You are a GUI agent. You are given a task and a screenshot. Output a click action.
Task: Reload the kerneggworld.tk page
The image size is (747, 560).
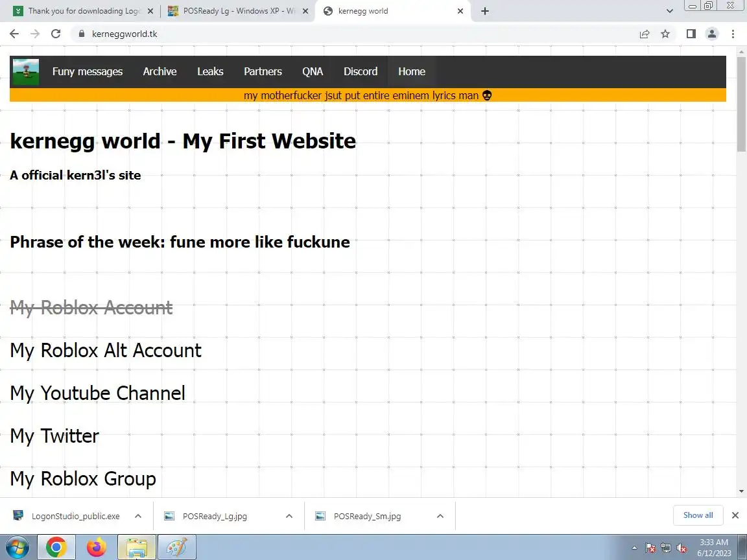[56, 34]
